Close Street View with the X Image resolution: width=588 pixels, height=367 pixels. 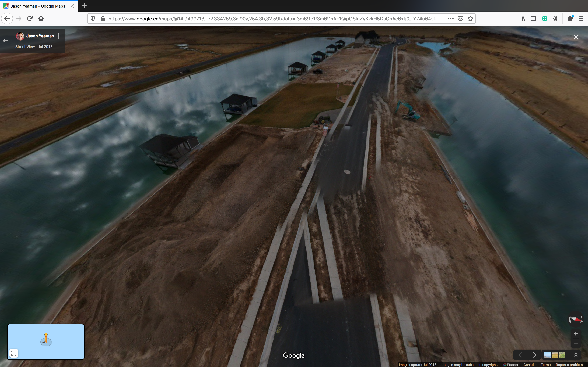[576, 37]
